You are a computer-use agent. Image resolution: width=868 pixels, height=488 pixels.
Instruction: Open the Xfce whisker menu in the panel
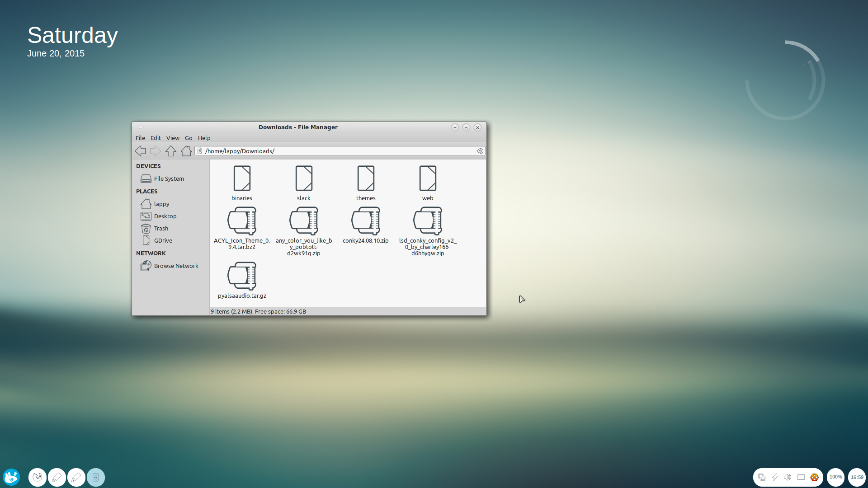11,477
